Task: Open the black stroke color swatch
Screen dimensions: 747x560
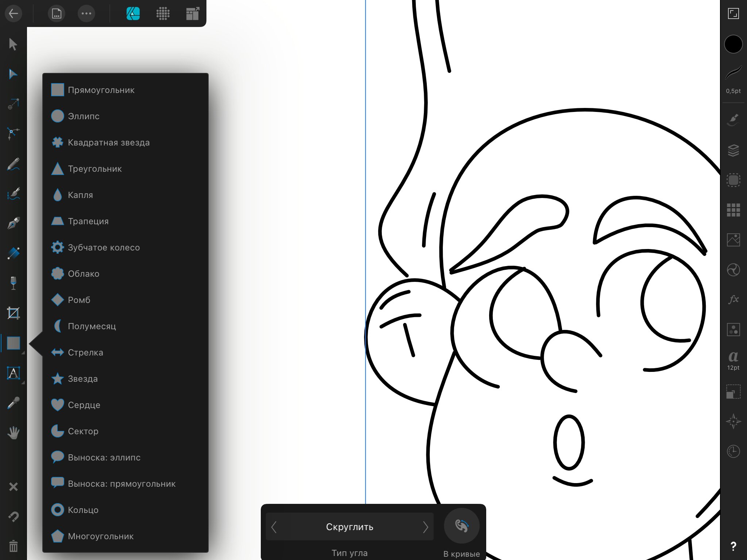Action: click(x=733, y=44)
